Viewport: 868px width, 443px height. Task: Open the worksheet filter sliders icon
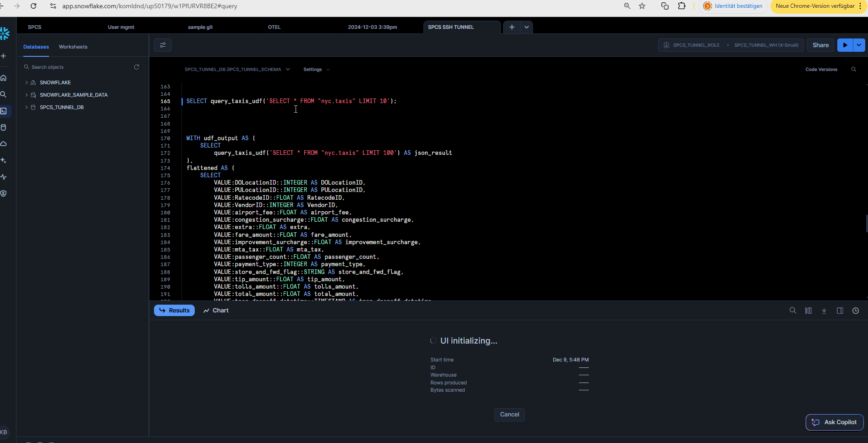coord(163,45)
